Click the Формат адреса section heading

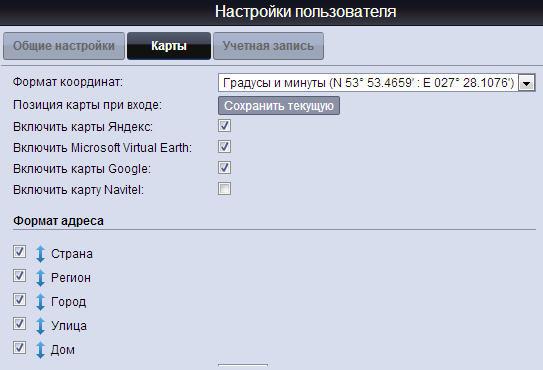click(58, 221)
